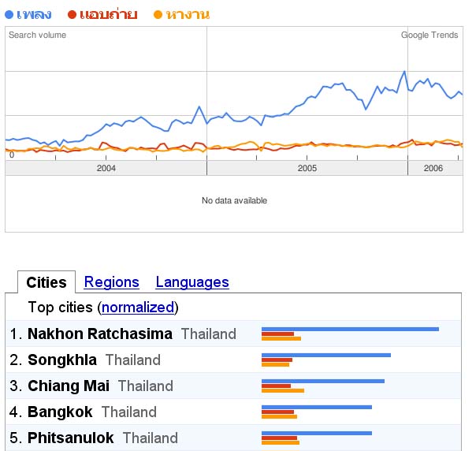Viewport: 476px width, 451px height.
Task: Click the red legend dot for แอบถ่าย
Action: coord(72,14)
